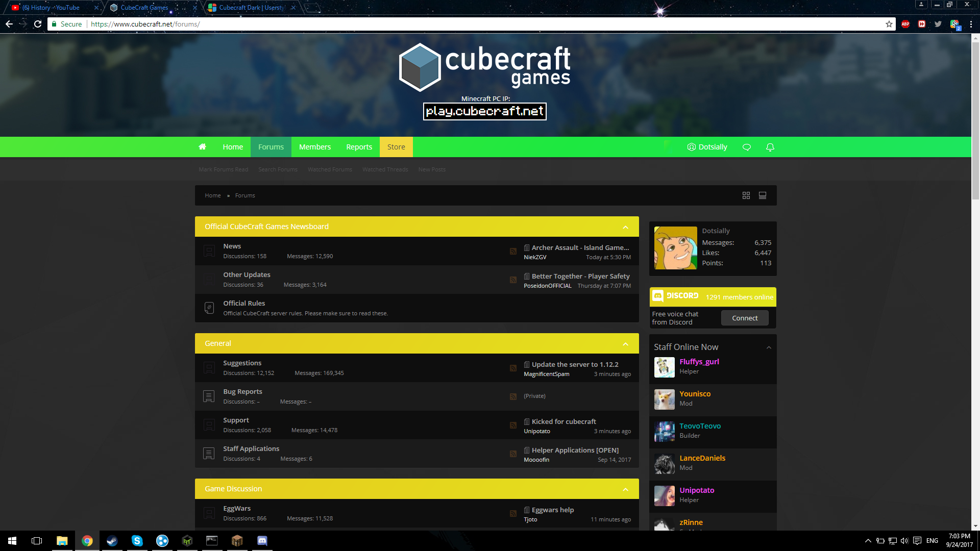Image resolution: width=980 pixels, height=551 pixels.
Task: Click the Staff Applications forum node icon
Action: pyautogui.click(x=209, y=454)
